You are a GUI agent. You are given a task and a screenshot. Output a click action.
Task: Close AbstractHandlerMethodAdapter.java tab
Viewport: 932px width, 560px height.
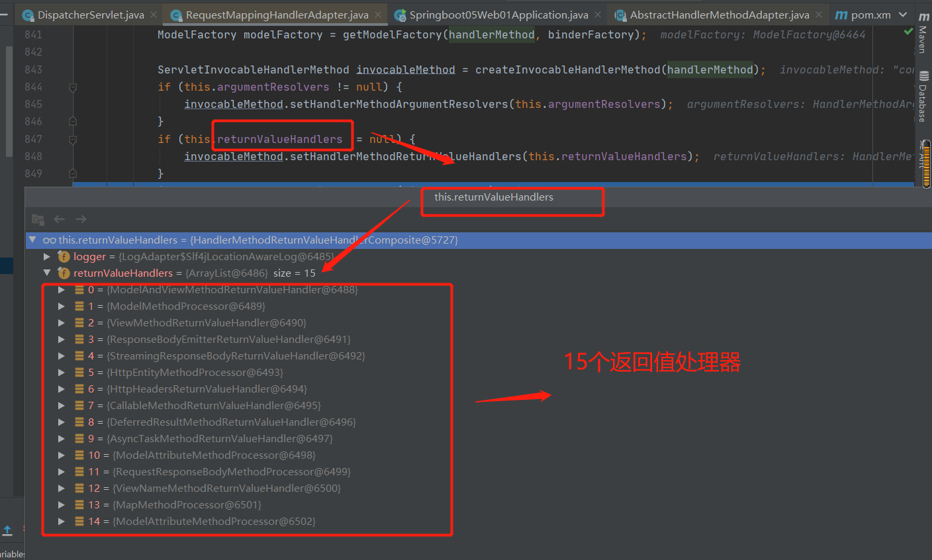click(x=819, y=15)
